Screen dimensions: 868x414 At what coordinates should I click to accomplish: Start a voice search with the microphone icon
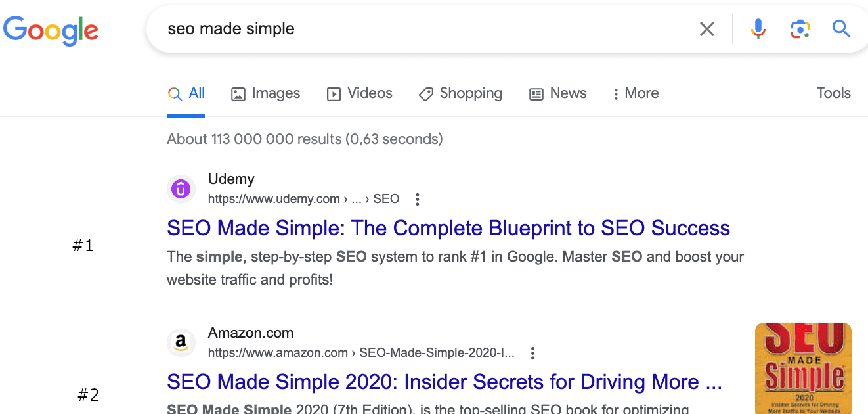click(x=758, y=29)
